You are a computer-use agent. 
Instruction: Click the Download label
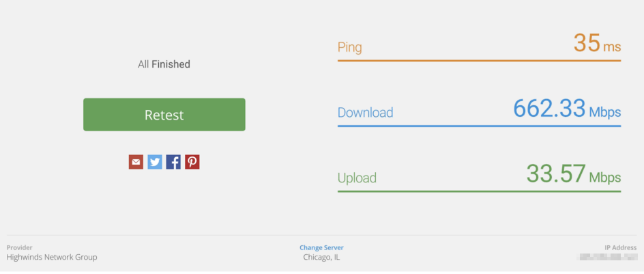(x=365, y=113)
